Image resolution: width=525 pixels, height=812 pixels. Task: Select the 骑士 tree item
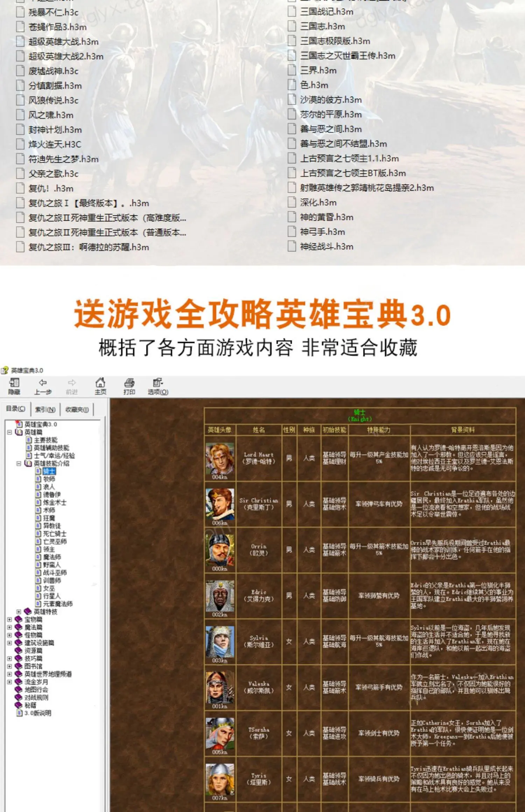[x=49, y=471]
